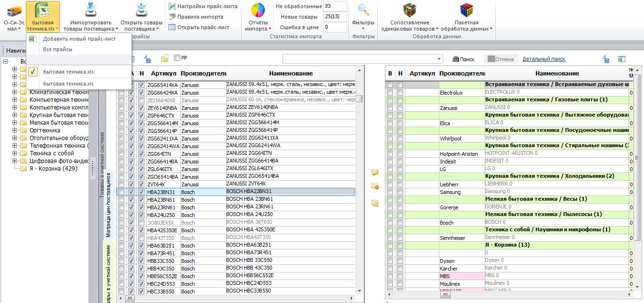
Task: Toggle the PP checkbox
Action: tap(177, 58)
